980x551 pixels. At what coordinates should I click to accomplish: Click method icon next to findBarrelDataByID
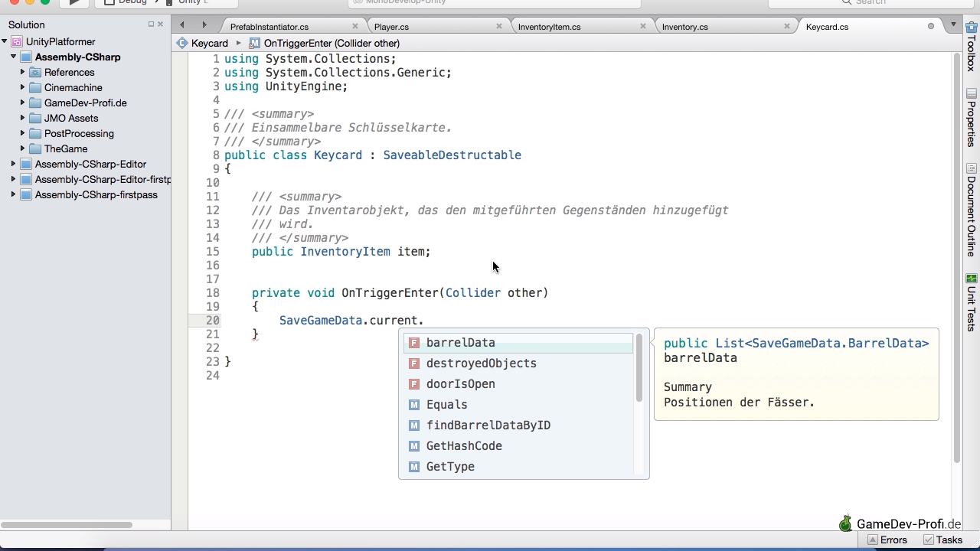[414, 425]
